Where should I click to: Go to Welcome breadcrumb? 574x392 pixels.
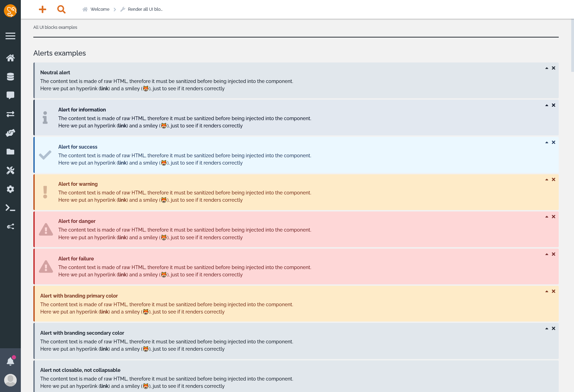pos(100,9)
